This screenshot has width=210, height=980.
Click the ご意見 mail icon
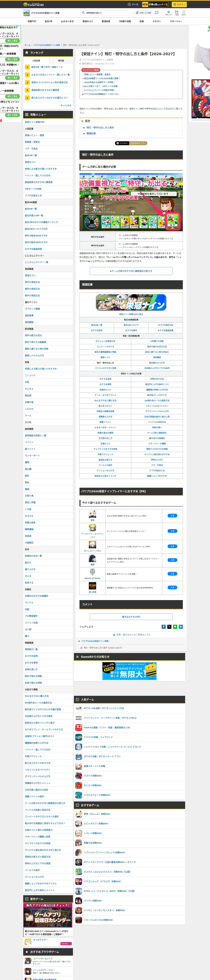pos(176,13)
